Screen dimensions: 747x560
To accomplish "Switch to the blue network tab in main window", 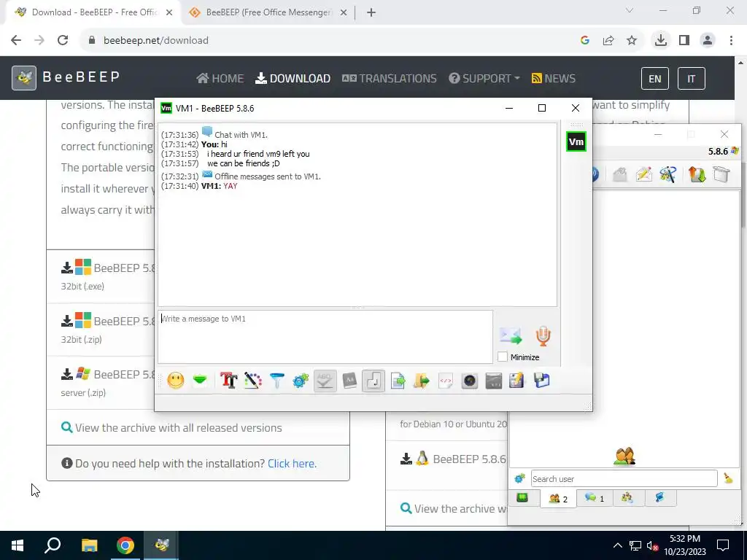I will tap(659, 498).
